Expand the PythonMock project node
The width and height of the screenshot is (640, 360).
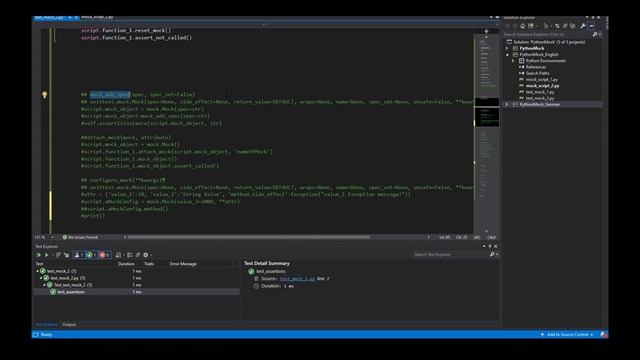pyautogui.click(x=507, y=48)
